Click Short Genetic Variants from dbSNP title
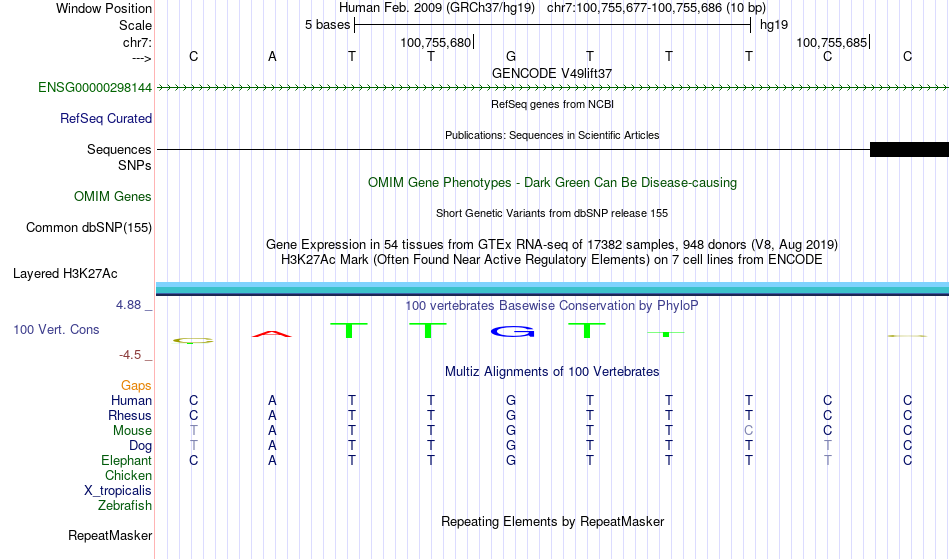Viewport: 950px width, 559px height. [552, 213]
